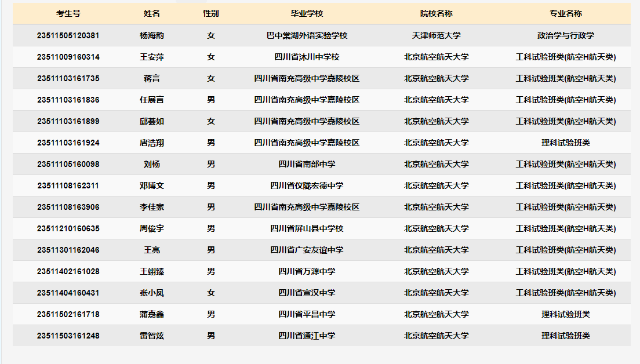Viewport: 640px width, 364px height.
Task: Select candidate number 23511108163906
Action: click(x=68, y=208)
